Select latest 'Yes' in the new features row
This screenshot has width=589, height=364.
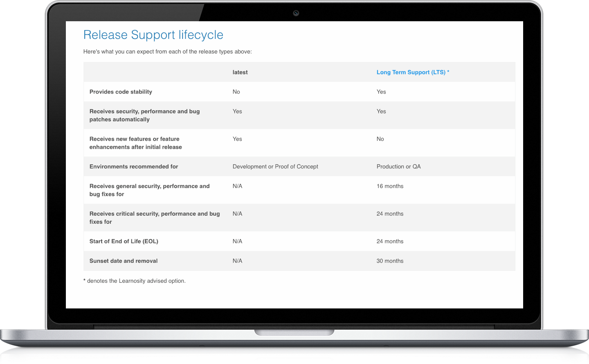[237, 139]
